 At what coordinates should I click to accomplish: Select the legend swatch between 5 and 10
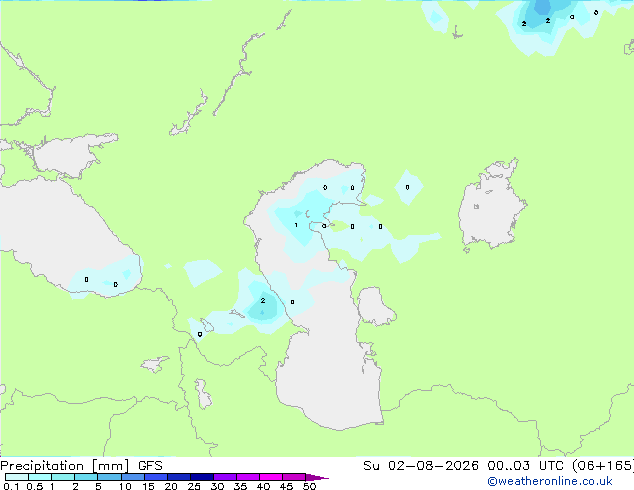click(109, 477)
